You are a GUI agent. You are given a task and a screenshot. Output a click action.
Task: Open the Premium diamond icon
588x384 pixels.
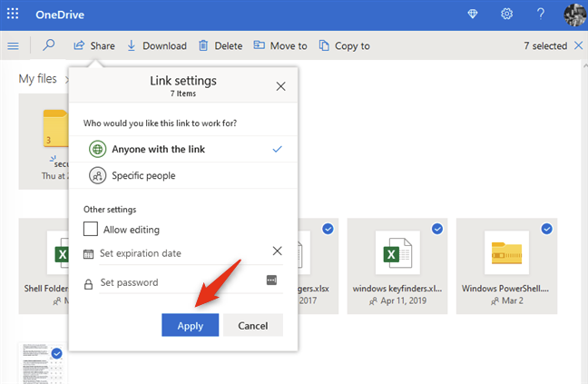pos(473,15)
